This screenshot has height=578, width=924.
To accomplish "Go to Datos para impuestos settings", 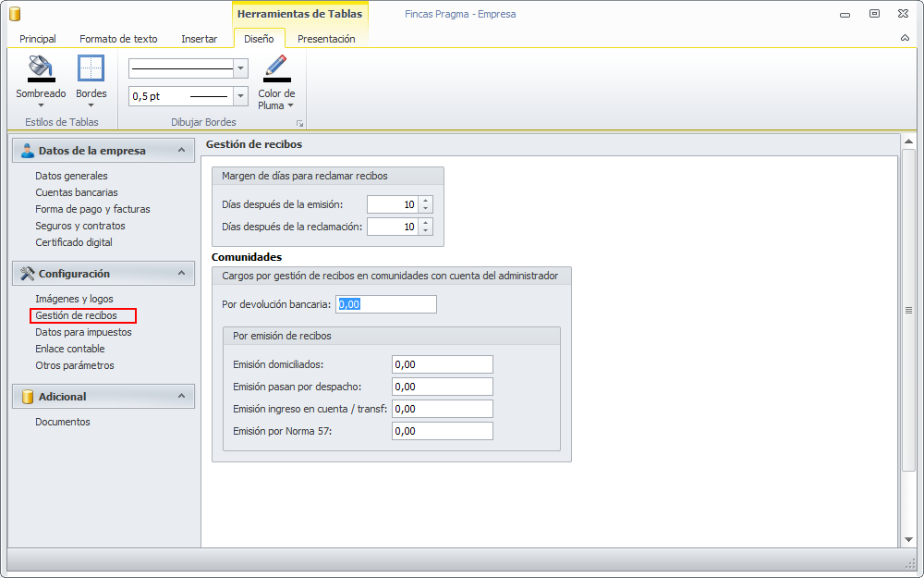I will coord(83,332).
